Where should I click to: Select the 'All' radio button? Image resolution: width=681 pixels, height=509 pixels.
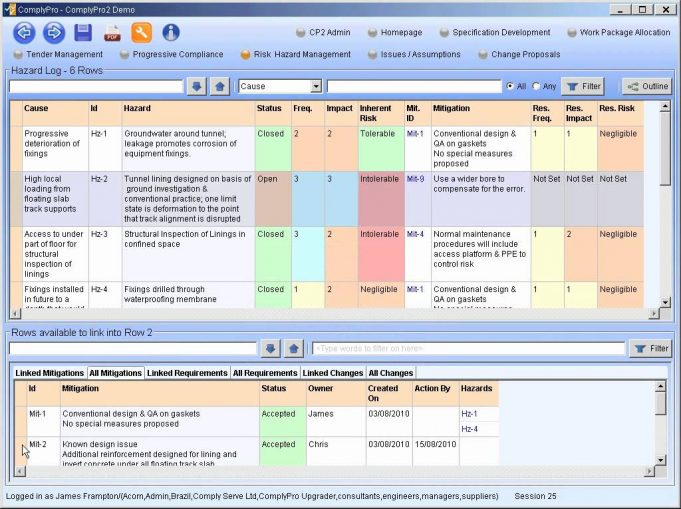pos(511,87)
